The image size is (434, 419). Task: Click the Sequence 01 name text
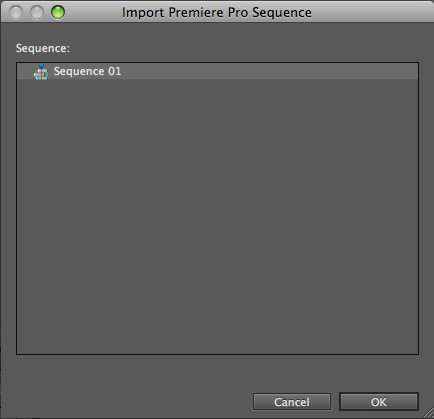[x=87, y=71]
